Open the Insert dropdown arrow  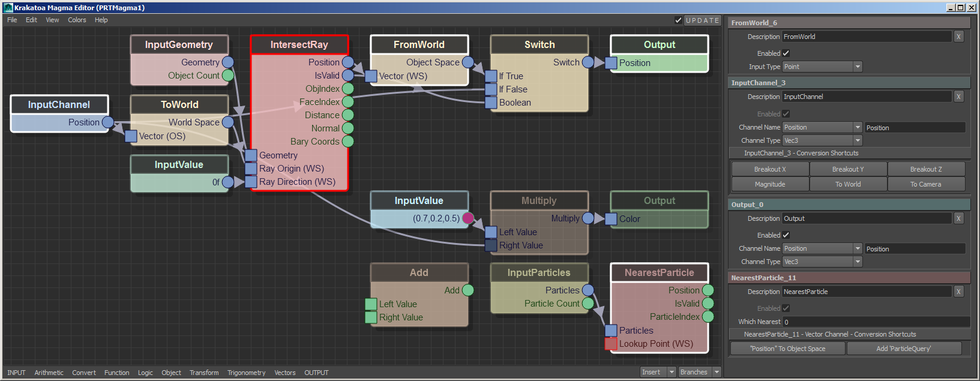(x=672, y=372)
